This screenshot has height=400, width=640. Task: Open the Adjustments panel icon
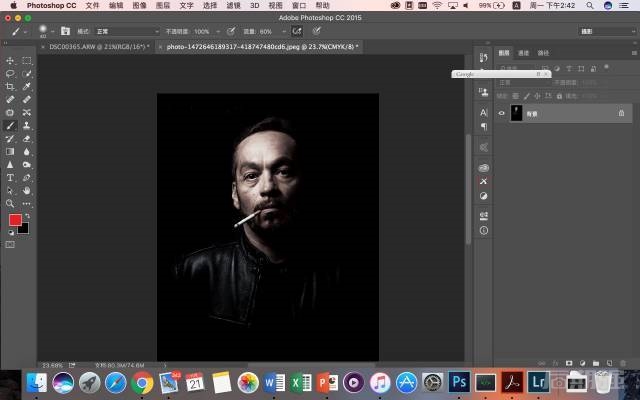(x=484, y=196)
